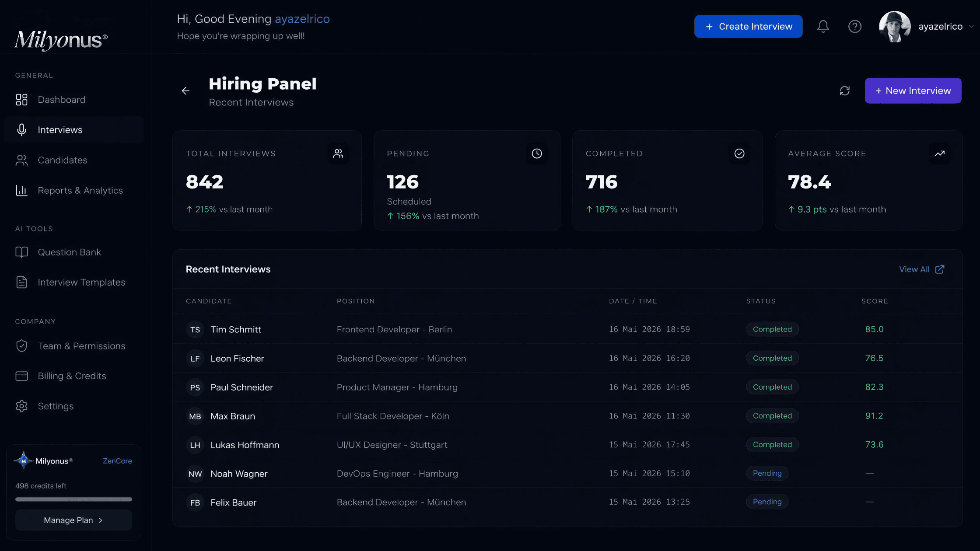
Task: Click the Completed checkmark icon
Action: 739,153
